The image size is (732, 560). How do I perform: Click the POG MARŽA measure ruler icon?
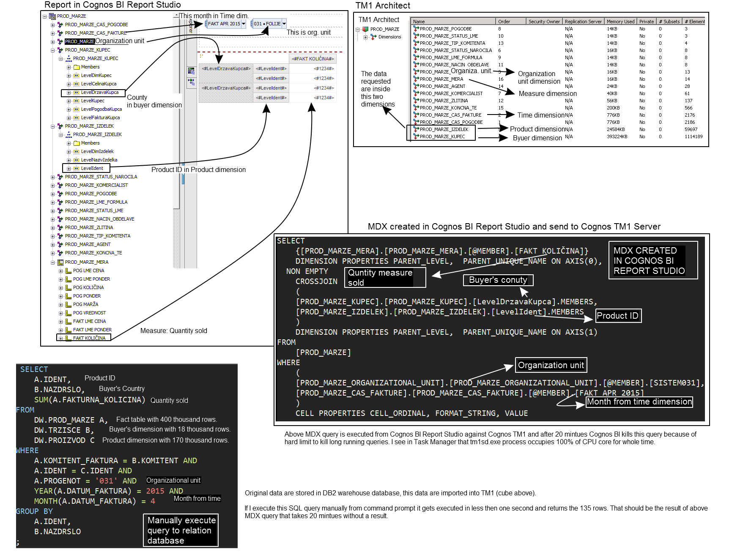[x=69, y=305]
